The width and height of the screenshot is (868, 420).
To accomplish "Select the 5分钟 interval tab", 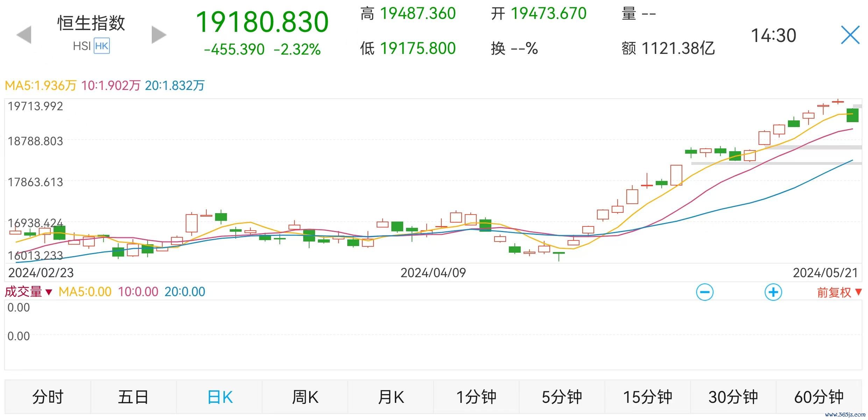I will (x=562, y=397).
